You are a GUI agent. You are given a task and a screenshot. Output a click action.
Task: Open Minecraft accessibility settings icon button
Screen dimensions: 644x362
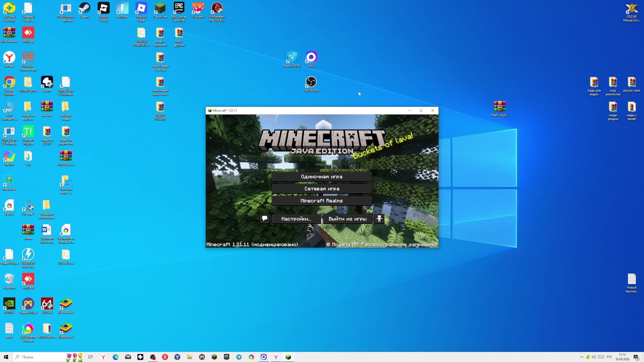point(379,219)
